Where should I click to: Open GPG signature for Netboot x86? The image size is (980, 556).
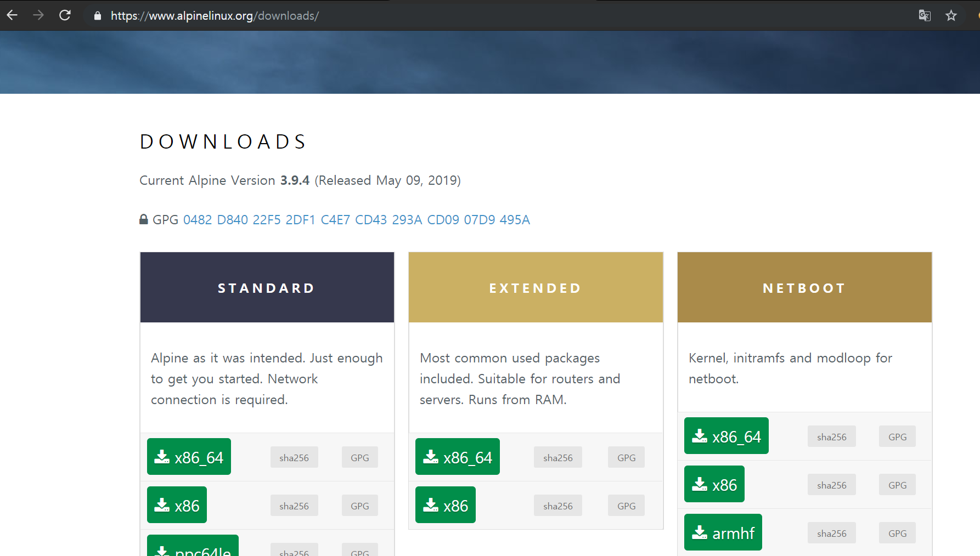898,485
